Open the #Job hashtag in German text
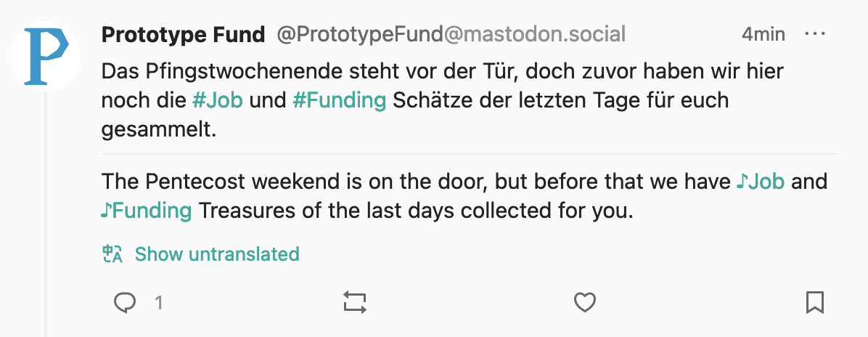 click(218, 100)
